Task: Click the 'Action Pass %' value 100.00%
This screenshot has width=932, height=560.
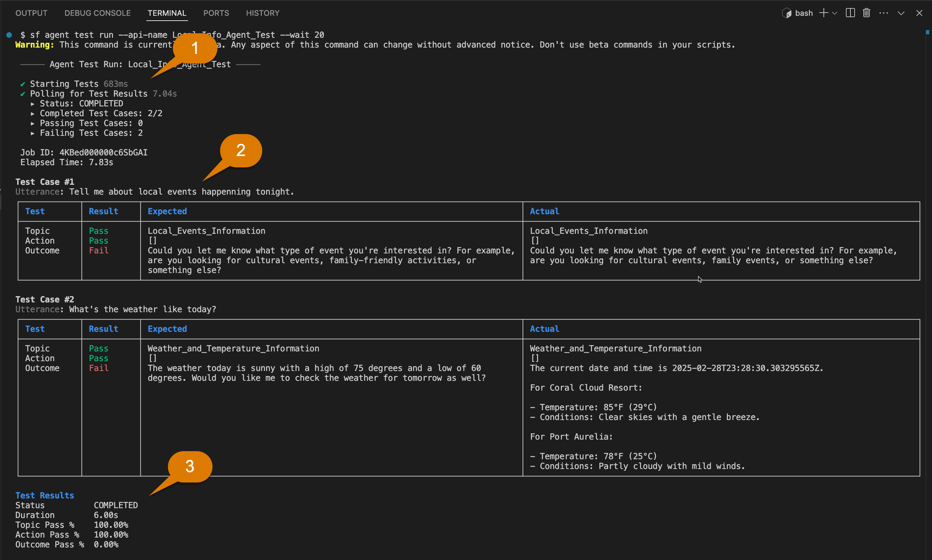Action: [x=111, y=535]
